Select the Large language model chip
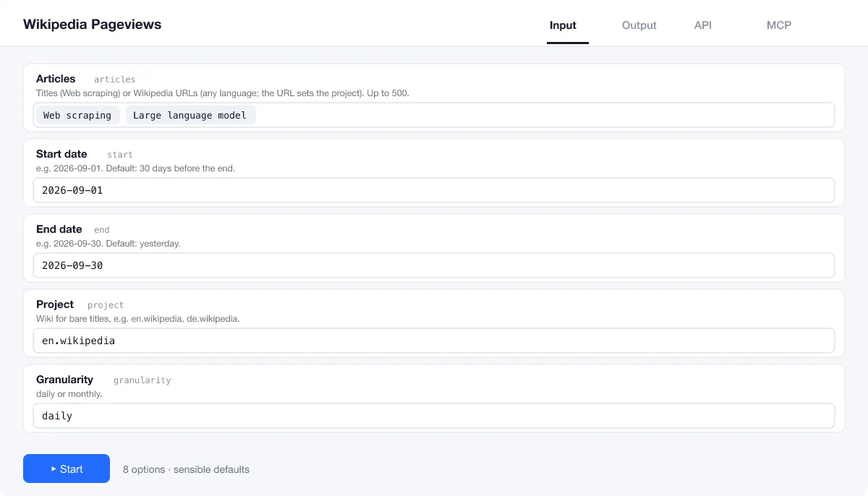The width and height of the screenshot is (868, 496). pyautogui.click(x=190, y=115)
